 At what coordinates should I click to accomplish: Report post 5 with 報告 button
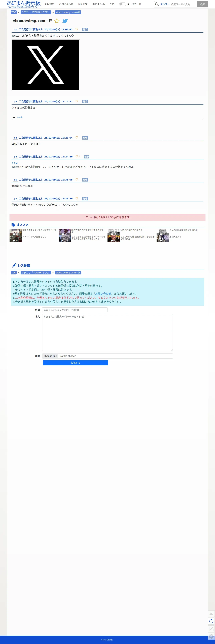coord(85,180)
